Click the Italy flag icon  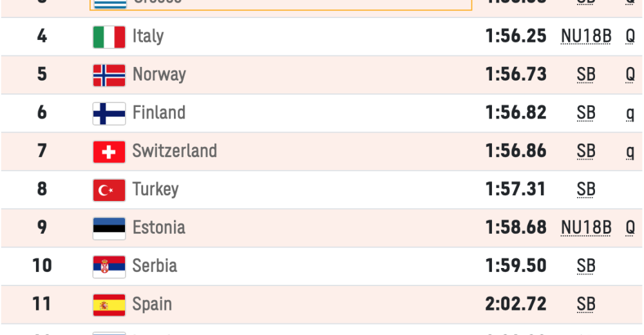109,37
